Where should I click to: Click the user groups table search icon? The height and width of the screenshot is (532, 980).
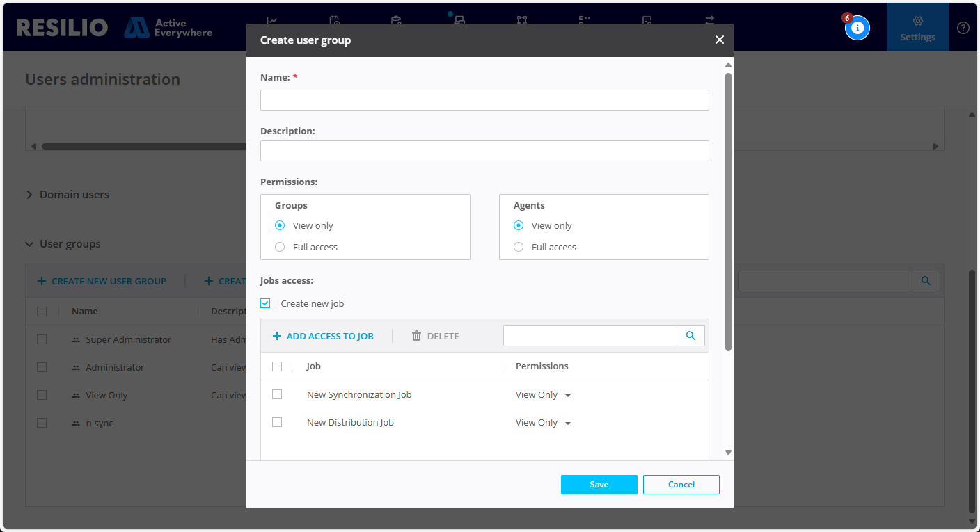926,281
